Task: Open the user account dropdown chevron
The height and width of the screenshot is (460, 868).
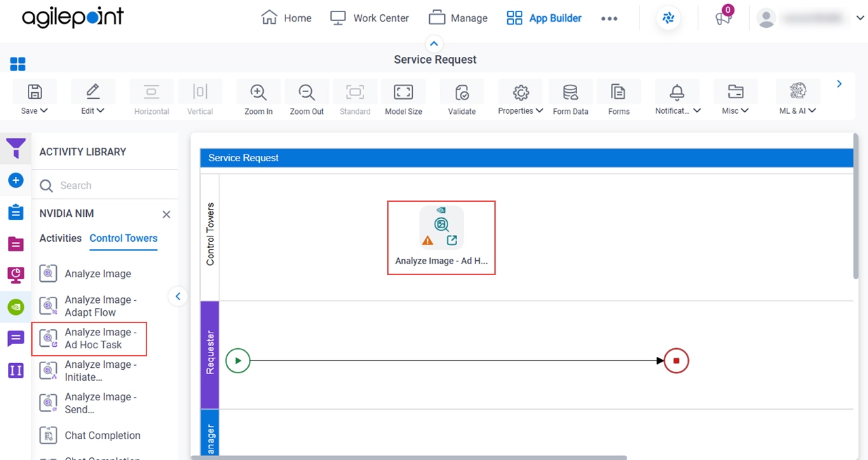Action: 860,19
